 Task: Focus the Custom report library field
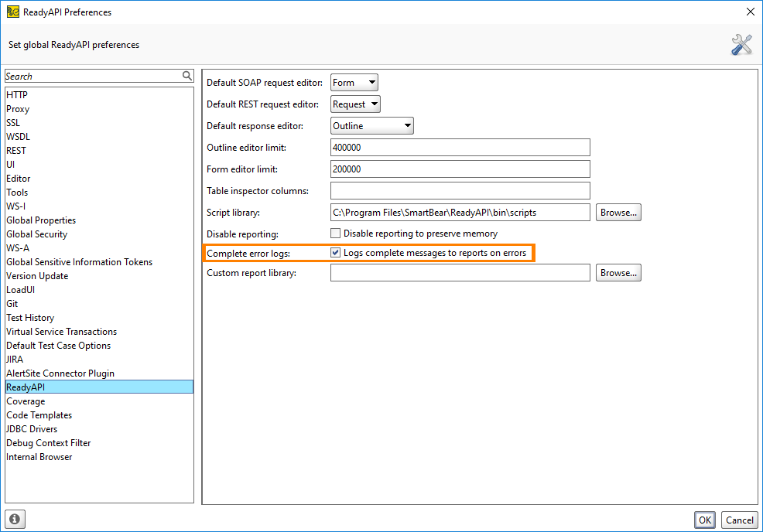(x=460, y=273)
